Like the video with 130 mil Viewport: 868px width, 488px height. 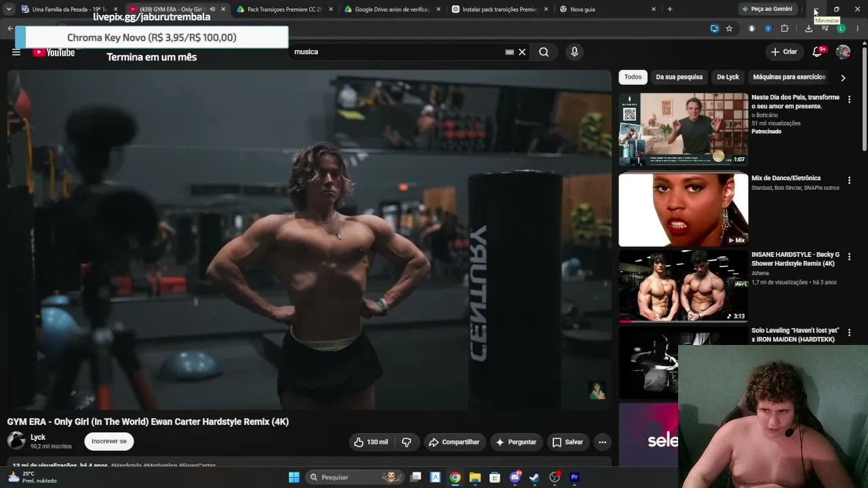pyautogui.click(x=370, y=442)
